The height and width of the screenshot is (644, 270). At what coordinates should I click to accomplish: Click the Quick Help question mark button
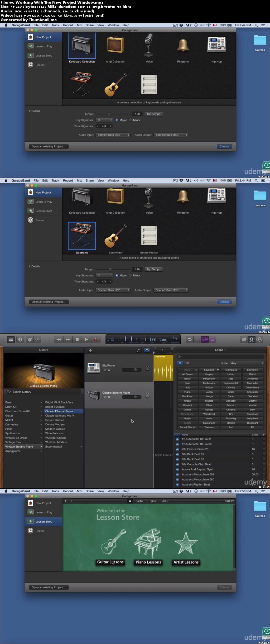coord(20,339)
